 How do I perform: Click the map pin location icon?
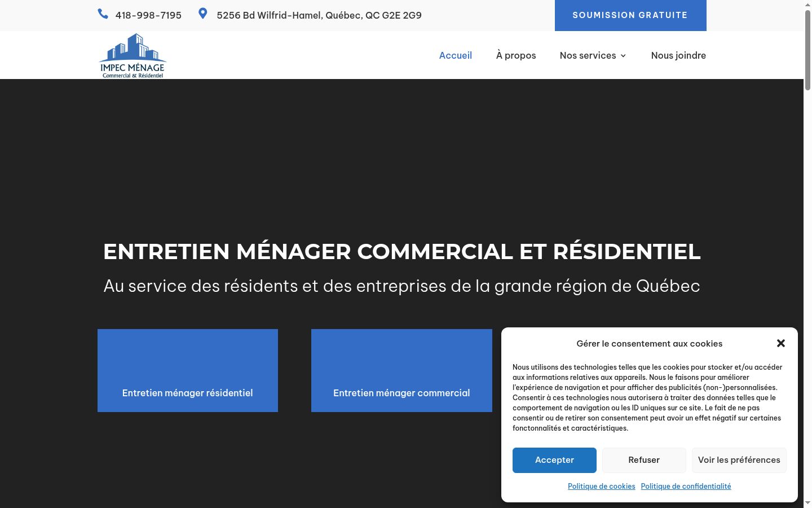[203, 14]
